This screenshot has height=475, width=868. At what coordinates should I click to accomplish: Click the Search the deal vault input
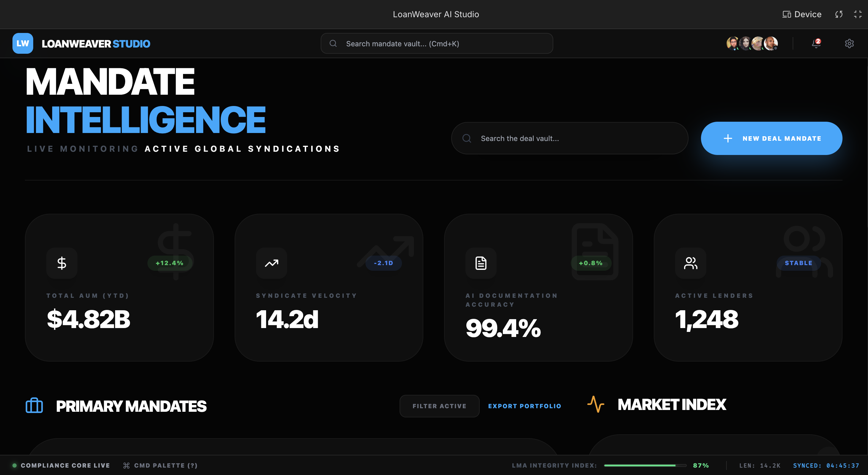coord(570,138)
